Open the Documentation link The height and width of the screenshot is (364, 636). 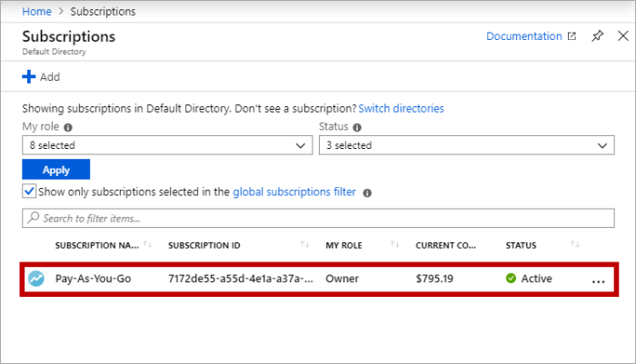pos(524,36)
